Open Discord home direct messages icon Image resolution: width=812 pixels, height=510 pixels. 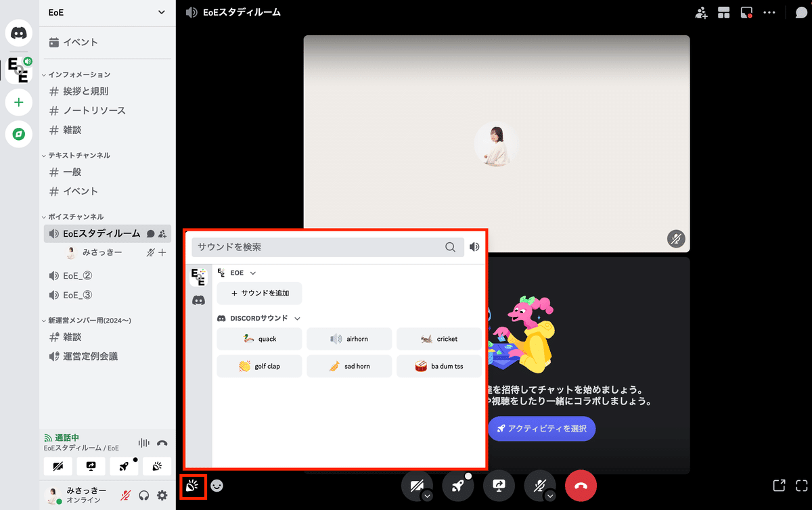[19, 32]
